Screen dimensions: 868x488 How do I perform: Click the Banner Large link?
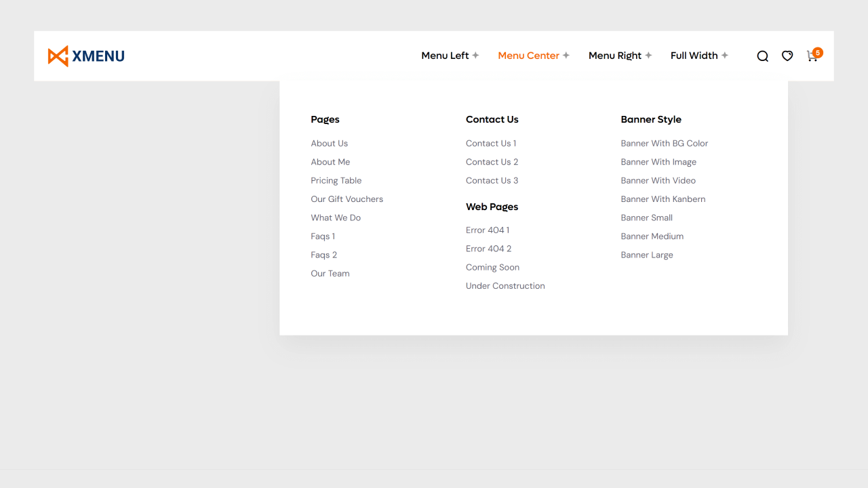[647, 255]
